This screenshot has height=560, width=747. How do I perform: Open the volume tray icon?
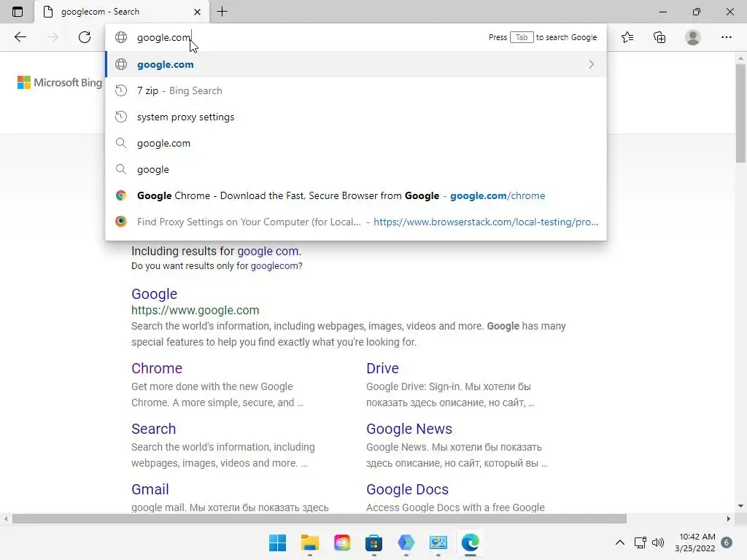pos(658,542)
